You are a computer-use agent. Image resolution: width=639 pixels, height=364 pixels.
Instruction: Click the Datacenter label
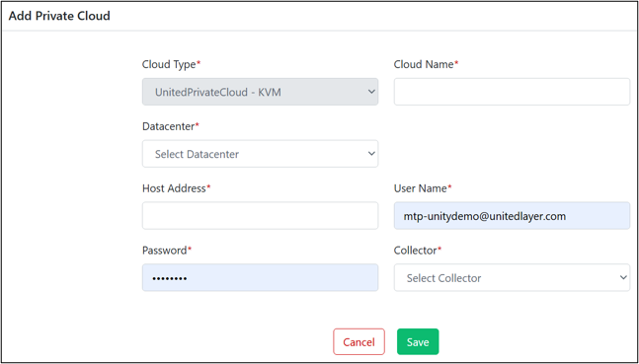point(171,126)
